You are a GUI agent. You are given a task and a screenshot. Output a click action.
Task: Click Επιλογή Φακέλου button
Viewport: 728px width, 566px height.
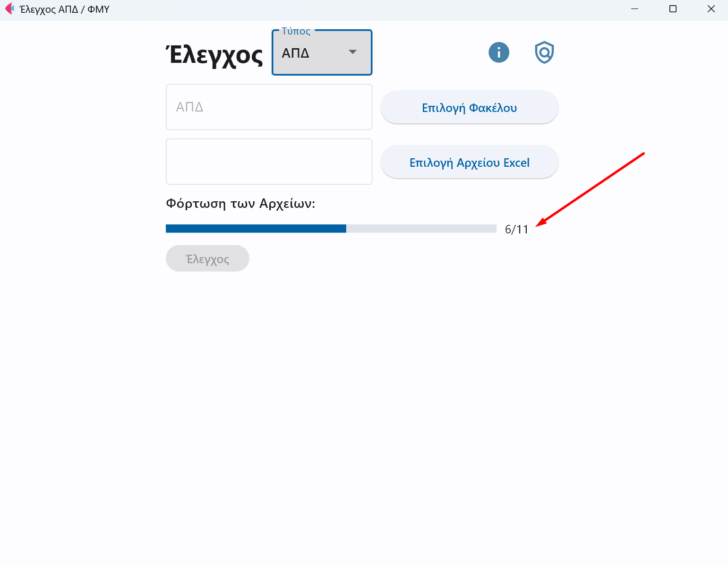(x=470, y=107)
